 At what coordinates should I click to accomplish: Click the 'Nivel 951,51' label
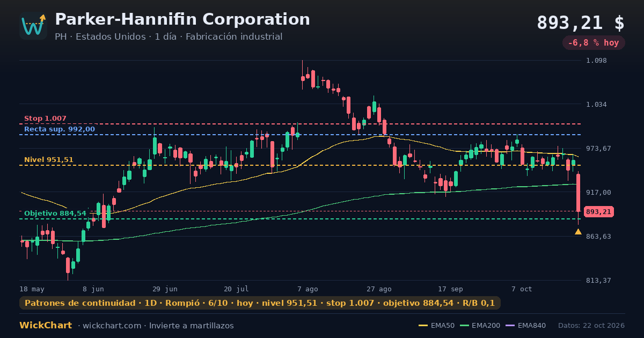pos(49,160)
